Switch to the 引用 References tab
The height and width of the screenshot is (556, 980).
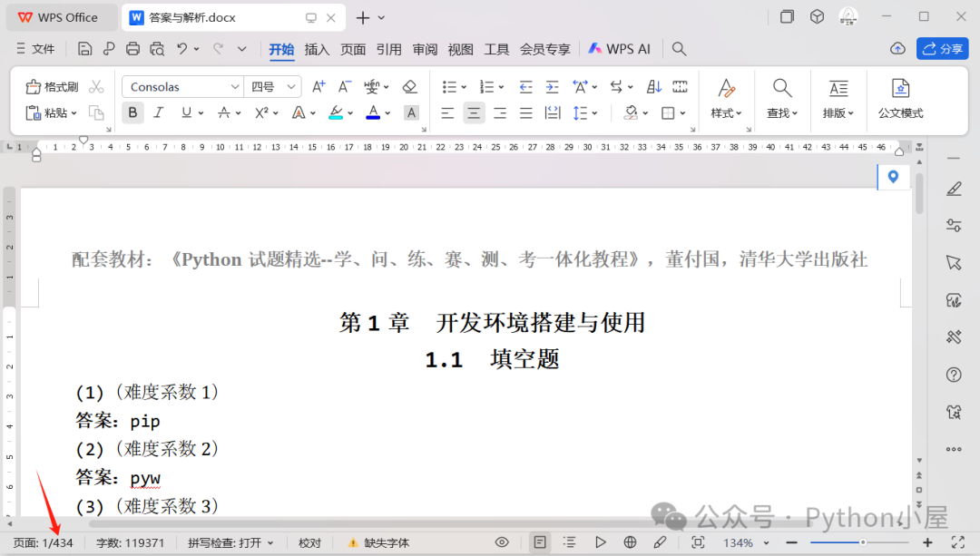[388, 49]
